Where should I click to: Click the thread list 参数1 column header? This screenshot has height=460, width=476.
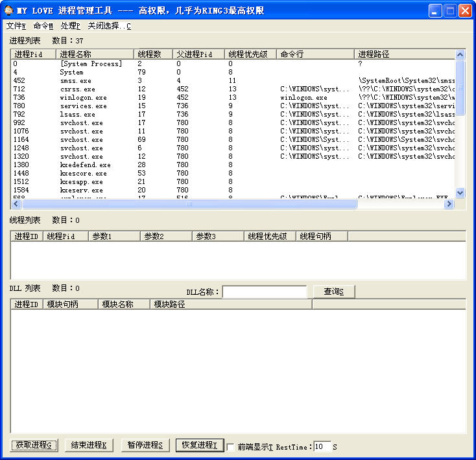114,236
